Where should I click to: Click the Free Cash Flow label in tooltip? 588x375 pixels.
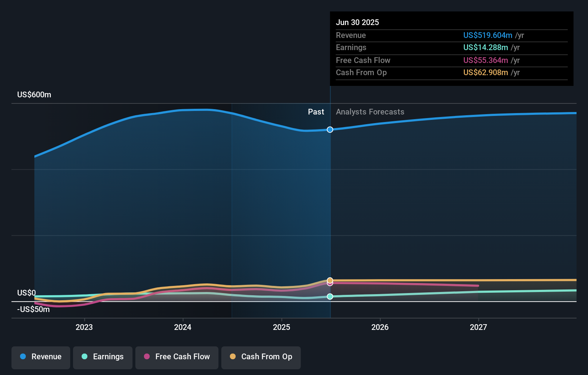click(363, 60)
